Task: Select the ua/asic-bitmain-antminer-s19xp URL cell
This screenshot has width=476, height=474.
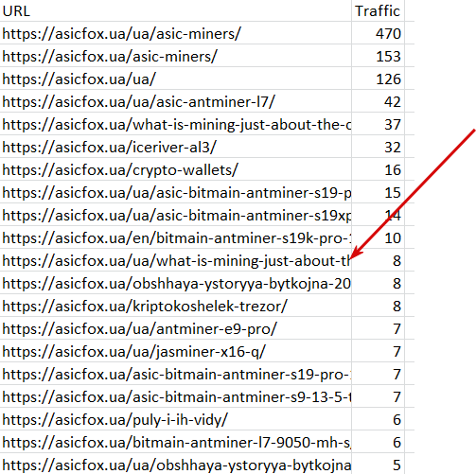Action: point(176,215)
